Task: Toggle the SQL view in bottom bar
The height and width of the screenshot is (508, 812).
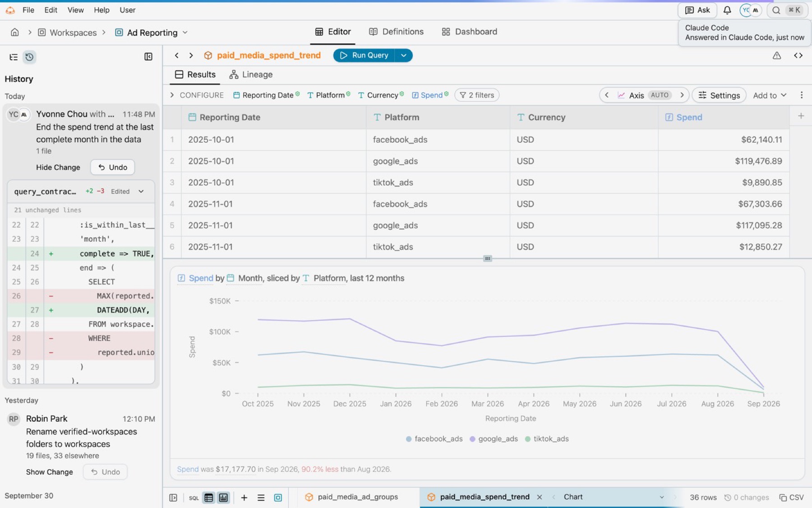Action: click(x=194, y=498)
